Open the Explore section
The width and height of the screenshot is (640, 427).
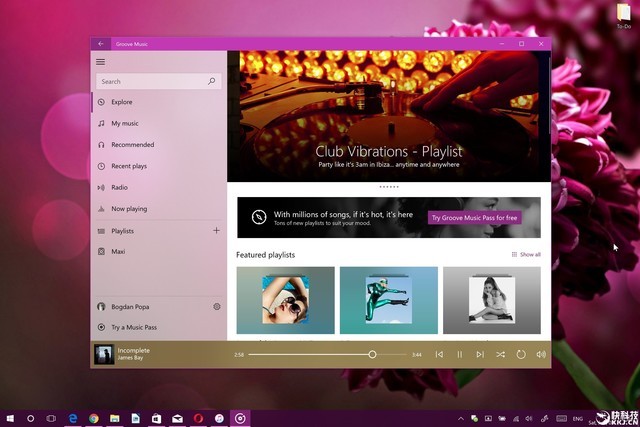pyautogui.click(x=158, y=102)
